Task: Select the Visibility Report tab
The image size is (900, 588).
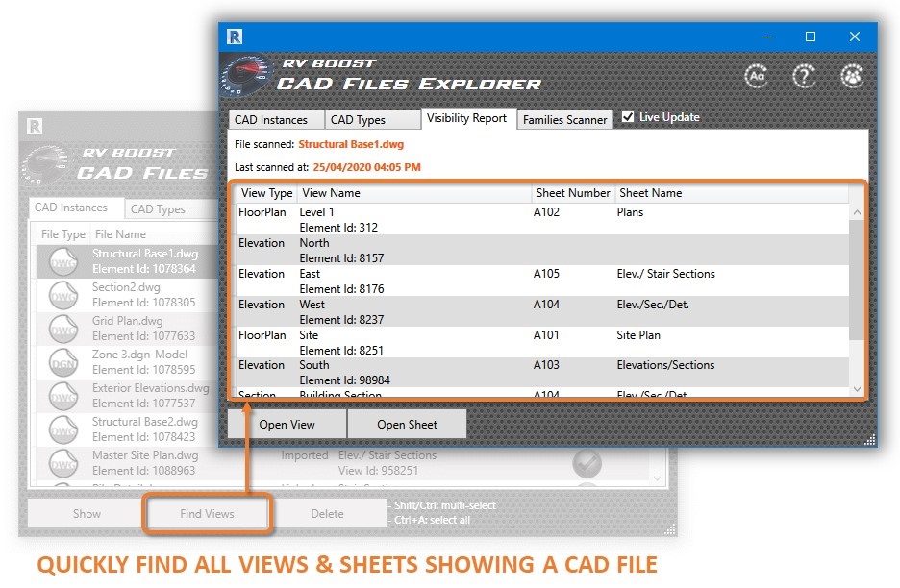Action: [468, 118]
